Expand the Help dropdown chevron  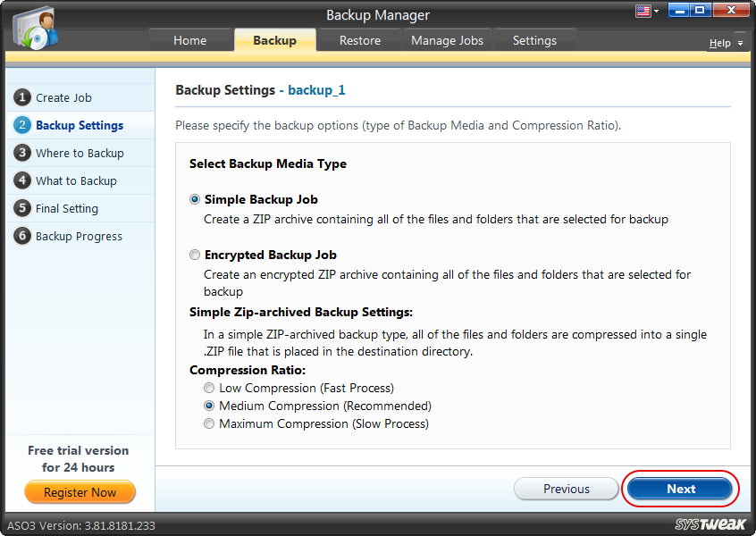click(x=741, y=43)
